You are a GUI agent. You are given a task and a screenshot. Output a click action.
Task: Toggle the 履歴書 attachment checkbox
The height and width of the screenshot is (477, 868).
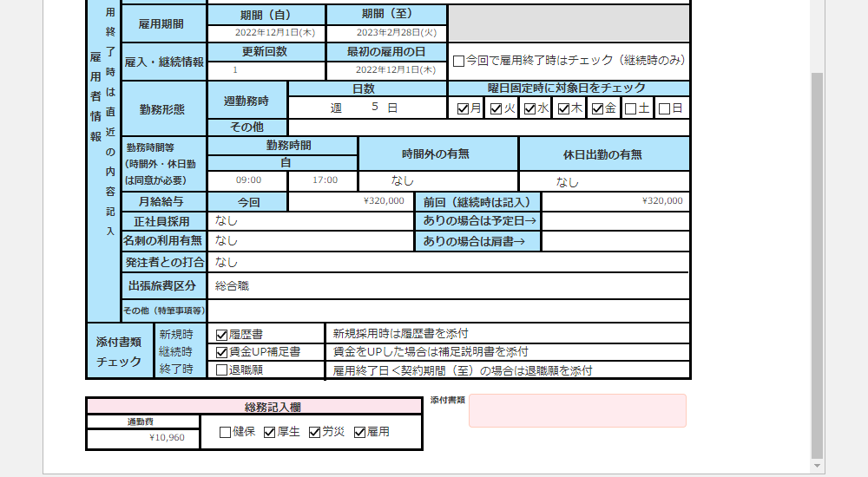tap(221, 334)
